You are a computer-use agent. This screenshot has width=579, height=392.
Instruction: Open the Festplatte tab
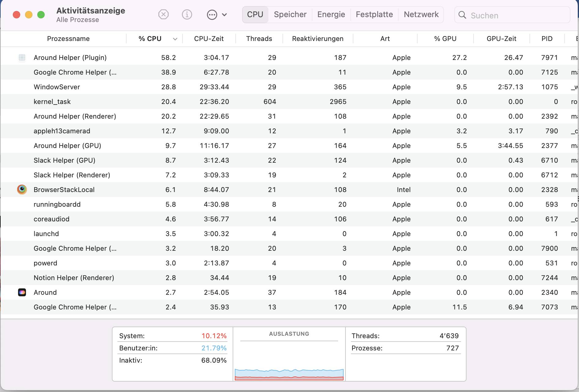(x=374, y=14)
